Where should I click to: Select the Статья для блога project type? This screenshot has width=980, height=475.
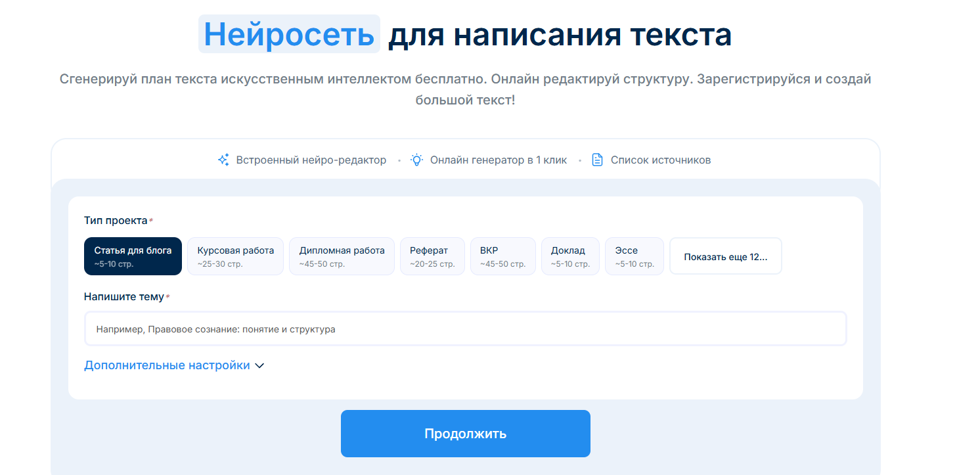tap(133, 256)
